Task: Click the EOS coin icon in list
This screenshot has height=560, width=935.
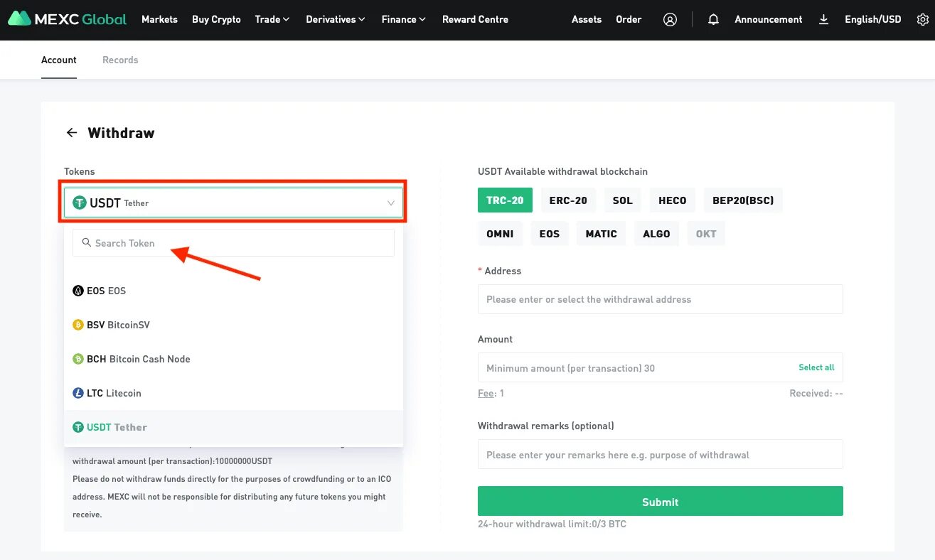Action: pyautogui.click(x=78, y=291)
